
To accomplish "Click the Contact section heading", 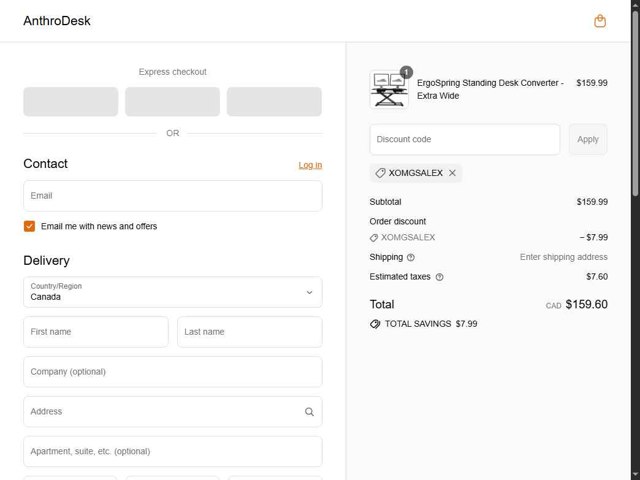I will tap(45, 164).
